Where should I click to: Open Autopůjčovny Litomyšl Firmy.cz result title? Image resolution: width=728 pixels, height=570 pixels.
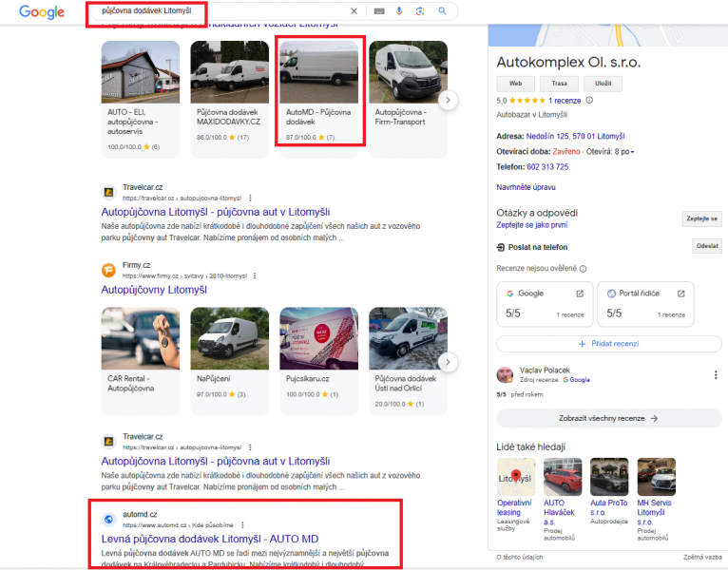(154, 290)
